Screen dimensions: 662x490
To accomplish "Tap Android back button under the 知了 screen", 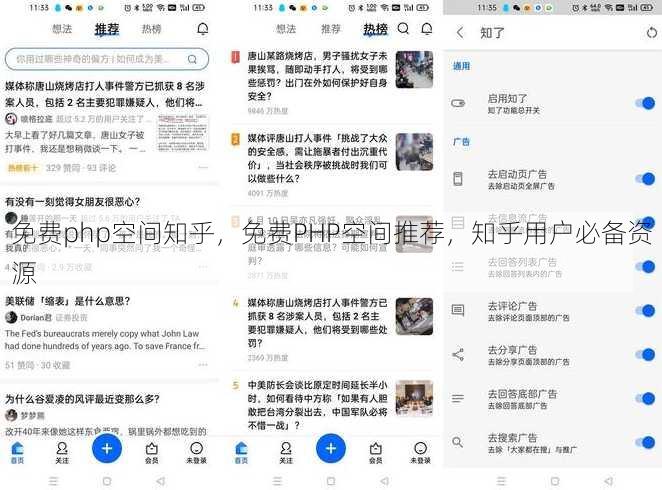I will pyautogui.click(x=608, y=481).
